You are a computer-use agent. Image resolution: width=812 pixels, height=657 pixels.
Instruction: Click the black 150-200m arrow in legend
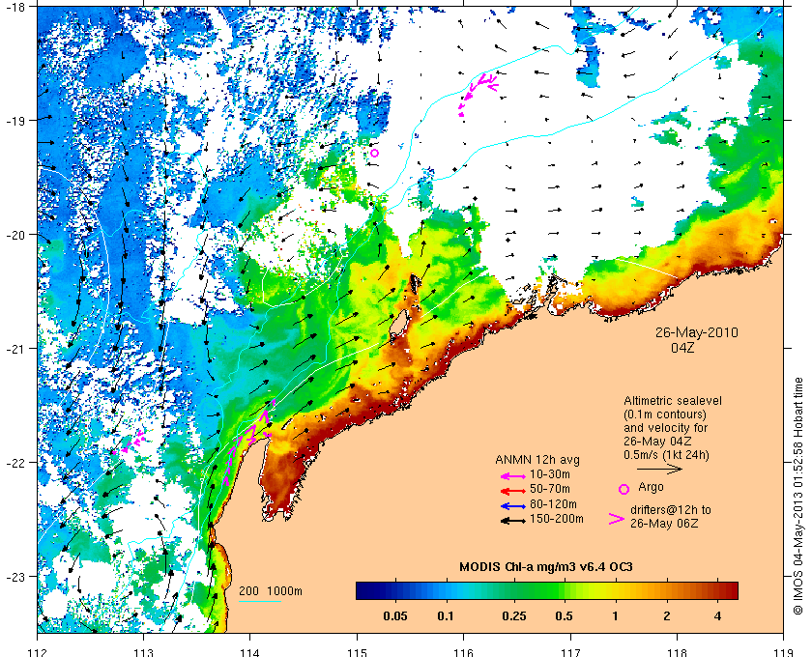pyautogui.click(x=513, y=521)
